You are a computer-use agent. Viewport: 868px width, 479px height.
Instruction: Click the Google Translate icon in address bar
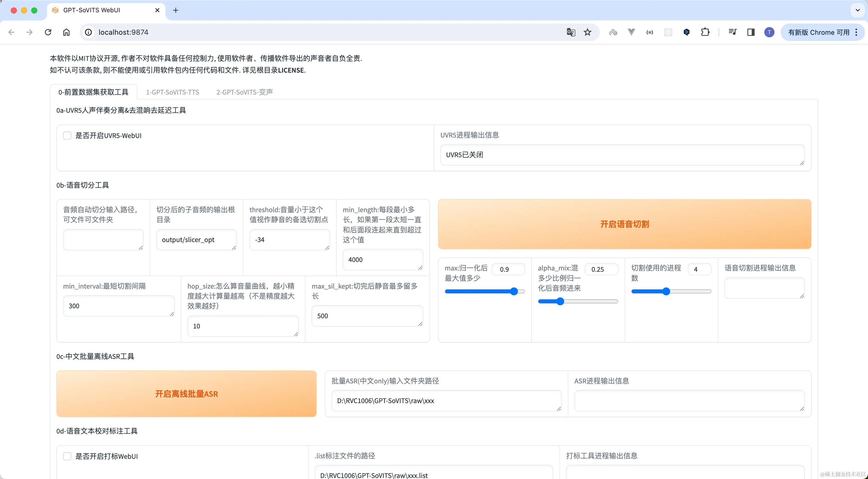click(571, 32)
